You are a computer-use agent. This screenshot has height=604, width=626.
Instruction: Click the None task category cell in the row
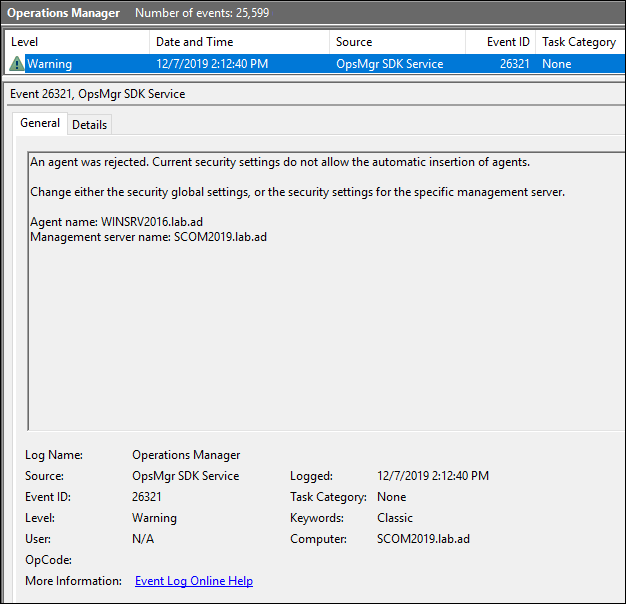(x=556, y=64)
